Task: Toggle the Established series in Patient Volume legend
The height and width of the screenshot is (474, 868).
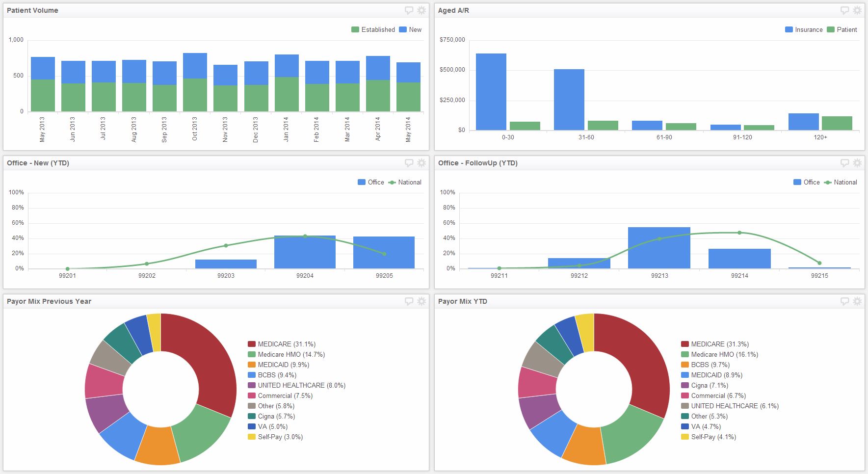Action: point(378,29)
